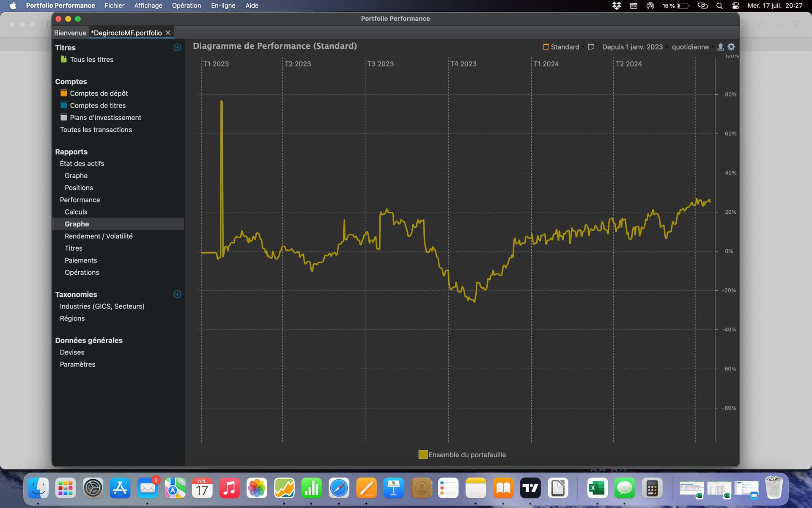
Task: Add a new title with the plus icon
Action: click(177, 47)
